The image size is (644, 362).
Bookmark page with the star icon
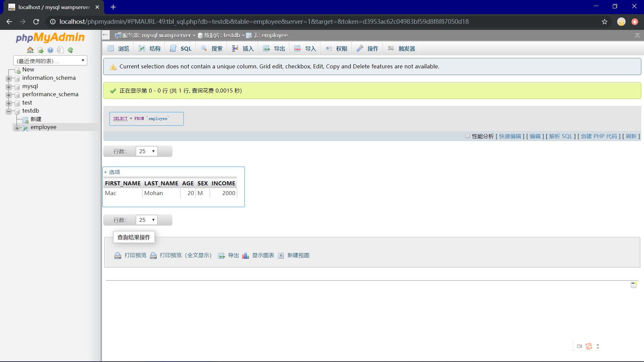(x=604, y=22)
